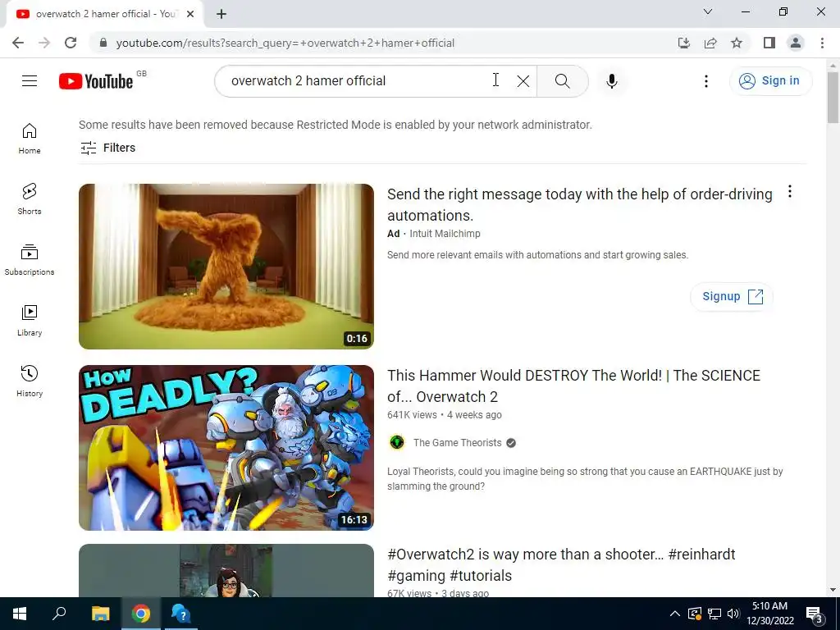Open Home in the sidebar

click(30, 139)
